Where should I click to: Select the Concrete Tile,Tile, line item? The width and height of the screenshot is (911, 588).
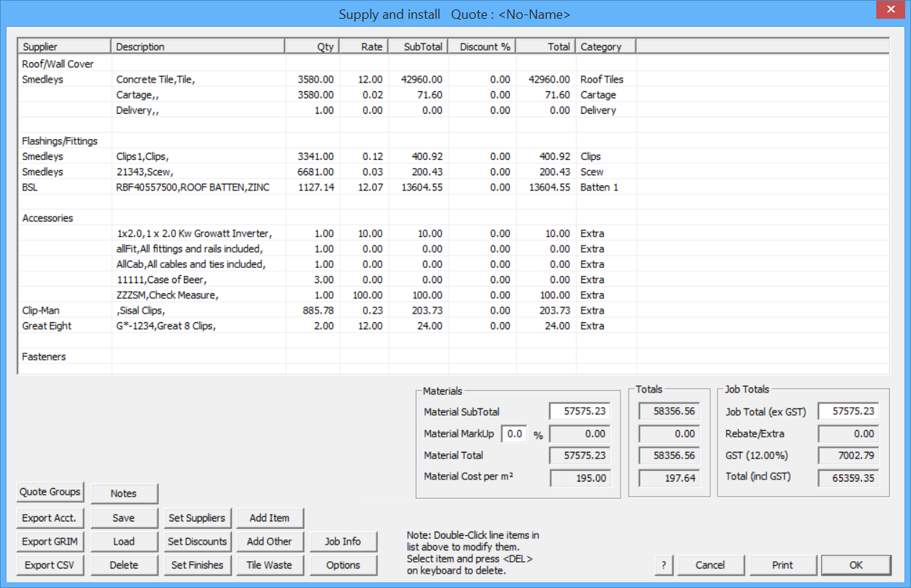[453, 80]
